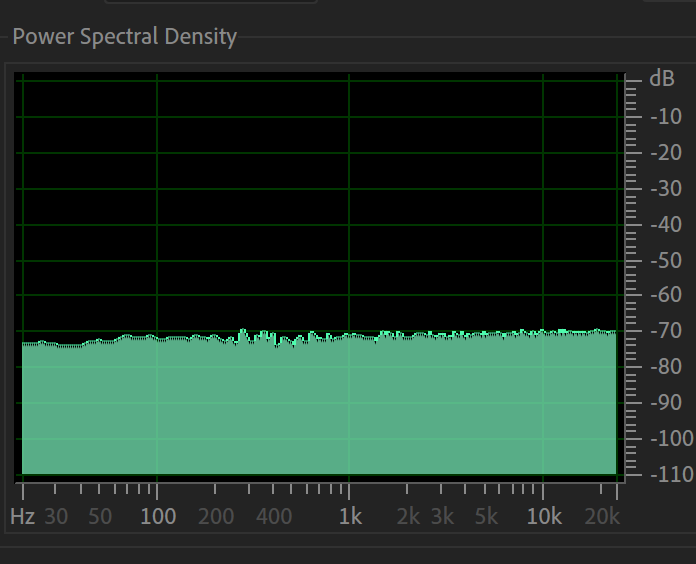Click the Hz unit label
This screenshot has width=696, height=564.
click(23, 517)
